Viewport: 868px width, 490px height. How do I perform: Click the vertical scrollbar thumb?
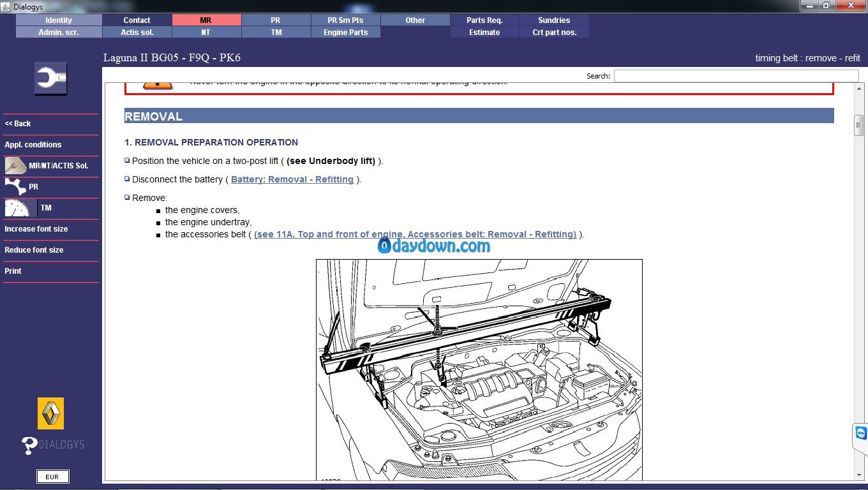pyautogui.click(x=859, y=125)
